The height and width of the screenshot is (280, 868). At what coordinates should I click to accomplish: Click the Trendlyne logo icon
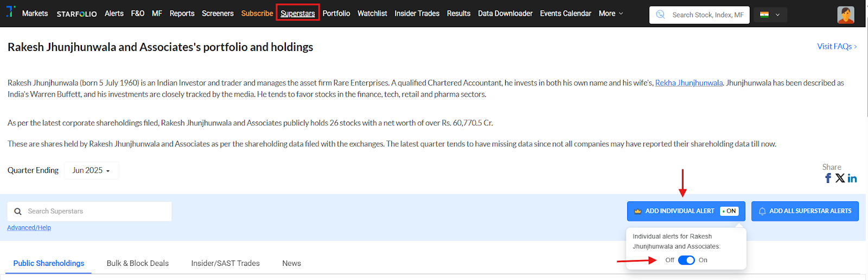pyautogui.click(x=10, y=12)
